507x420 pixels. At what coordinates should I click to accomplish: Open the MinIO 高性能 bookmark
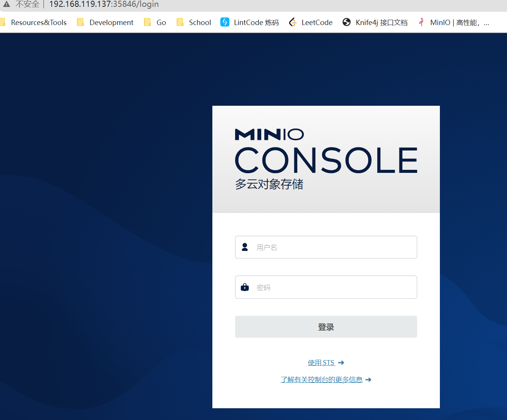coord(454,22)
